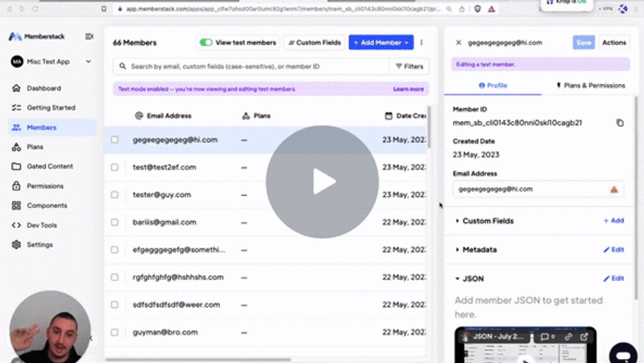Click the members table vertical scrollbar
The image size is (644, 363).
(x=429, y=127)
